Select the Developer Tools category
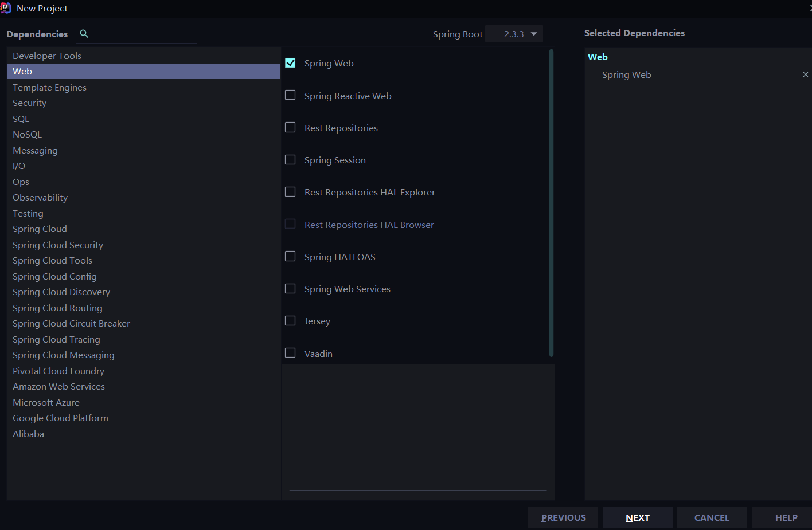This screenshot has height=530, width=812. tap(143, 56)
